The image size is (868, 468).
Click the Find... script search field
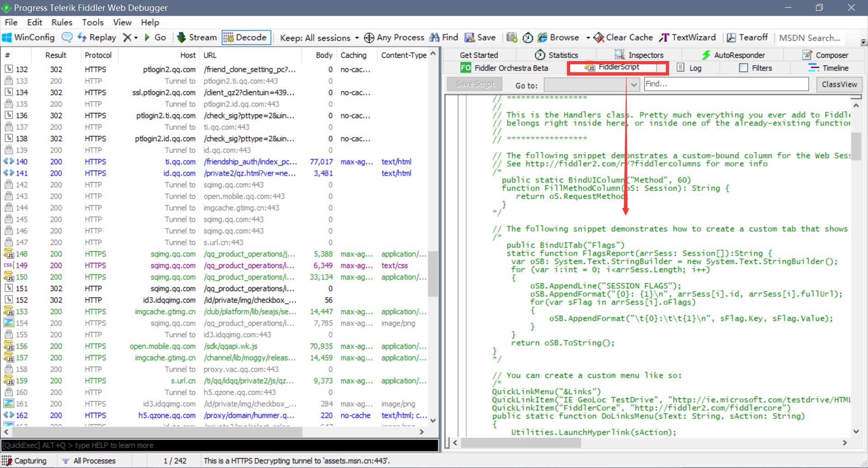[726, 84]
